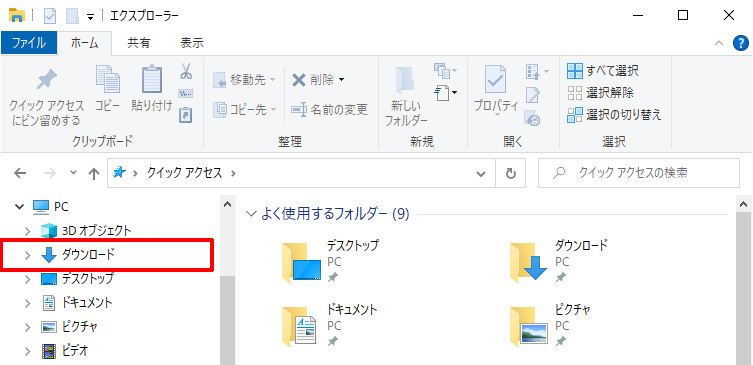Viewport: 753px width, 365px height.
Task: Click the Up one level arrow
Action: 94,174
